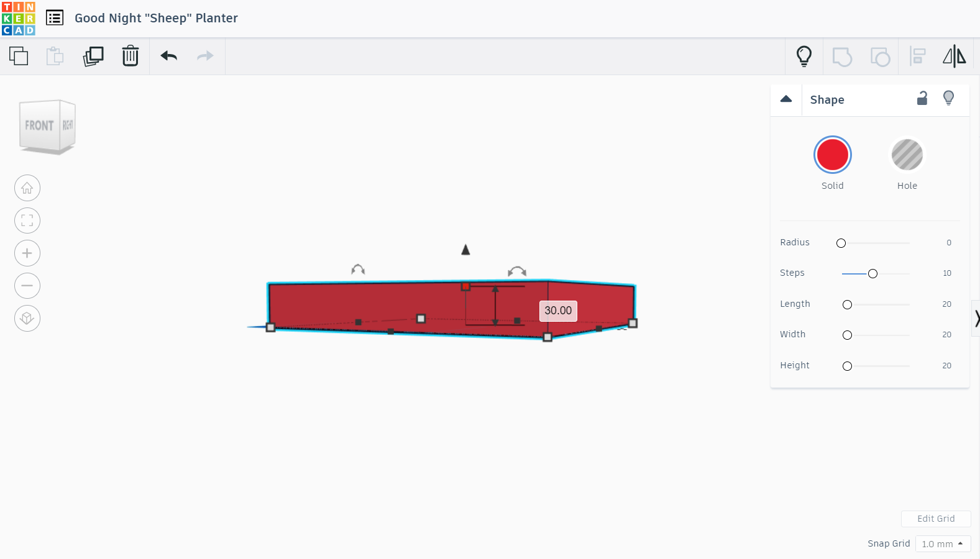Click the Edit Grid button
Screen dimensions: 980x559
(x=936, y=519)
